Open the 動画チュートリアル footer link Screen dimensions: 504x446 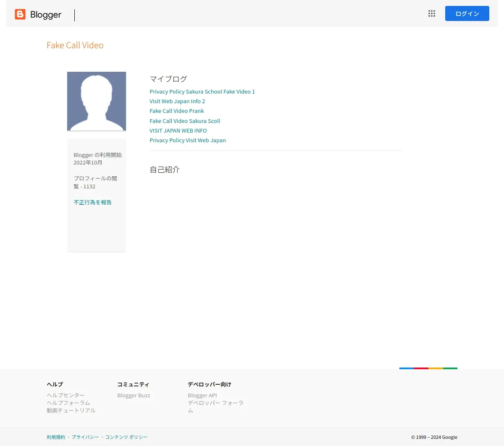(71, 410)
